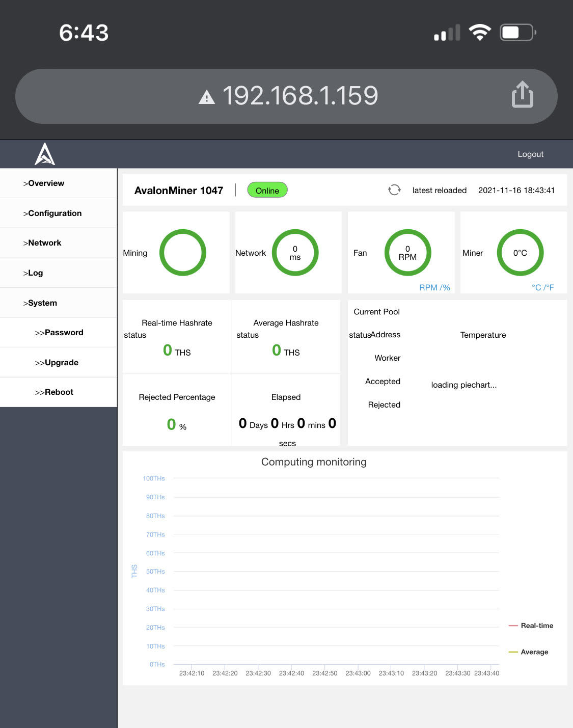This screenshot has height=728, width=573.
Task: Tap the cellular signal bars icon
Action: (x=447, y=33)
